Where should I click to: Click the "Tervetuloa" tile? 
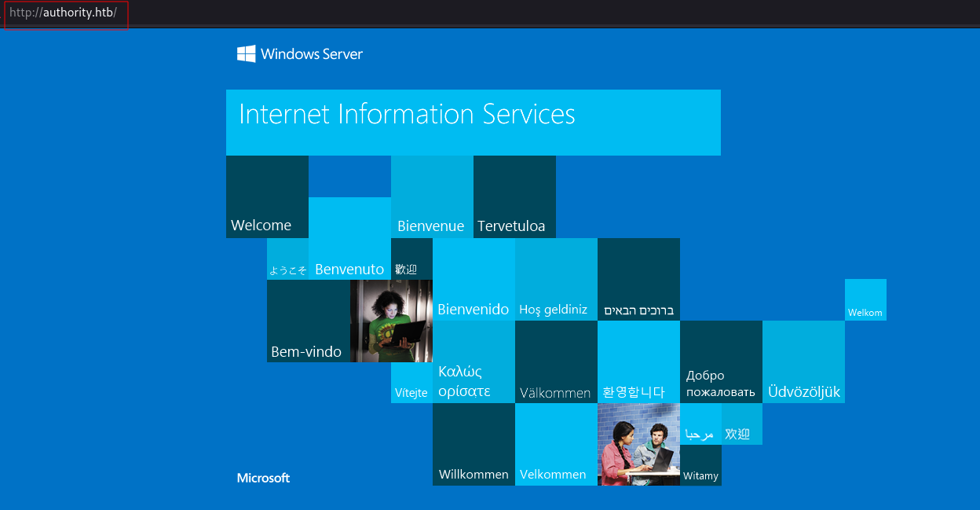tap(514, 196)
